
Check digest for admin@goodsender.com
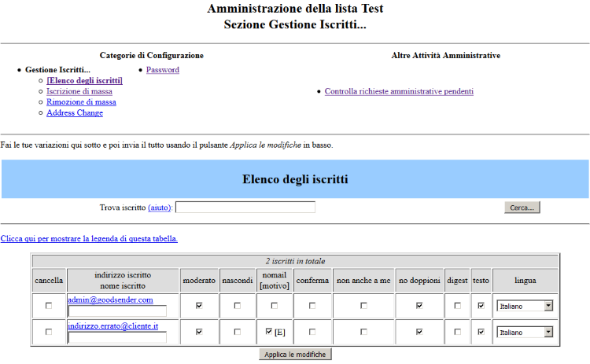(x=457, y=306)
